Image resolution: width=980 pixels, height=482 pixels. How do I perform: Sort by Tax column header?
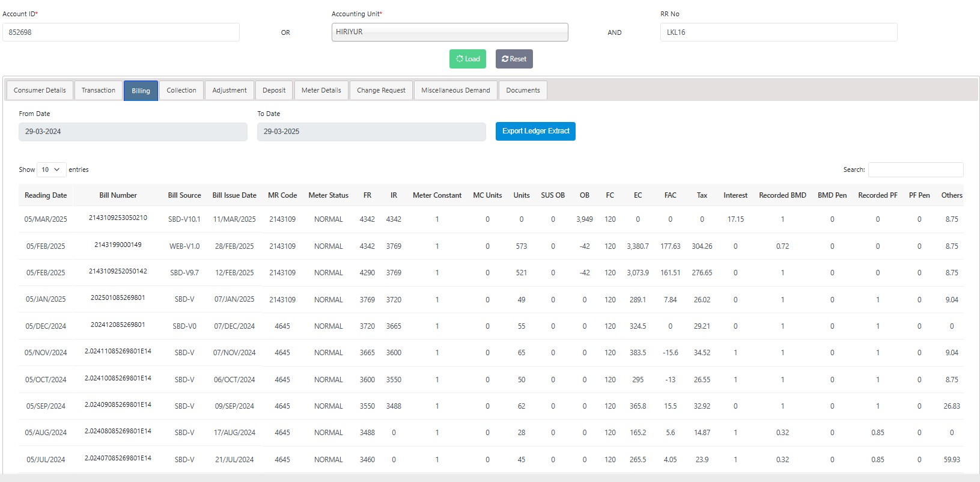(x=702, y=195)
